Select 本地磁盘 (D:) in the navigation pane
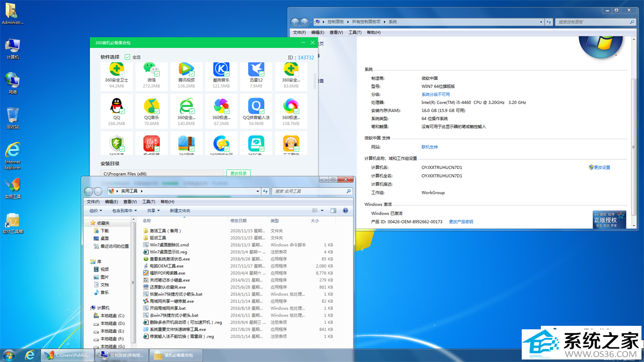This screenshot has width=644, height=362. coord(109,323)
